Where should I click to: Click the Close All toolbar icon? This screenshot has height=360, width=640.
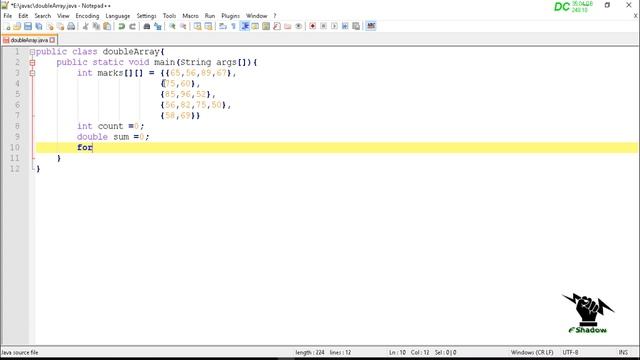click(60, 26)
